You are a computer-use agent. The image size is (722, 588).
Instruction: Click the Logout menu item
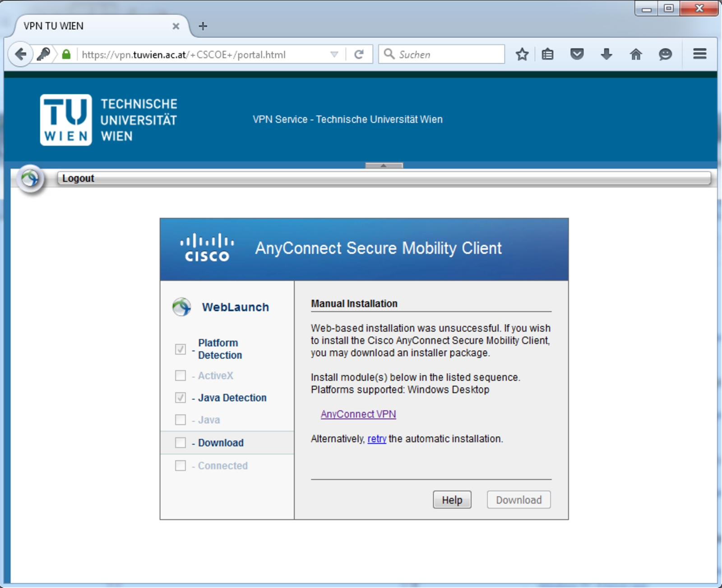click(x=78, y=178)
